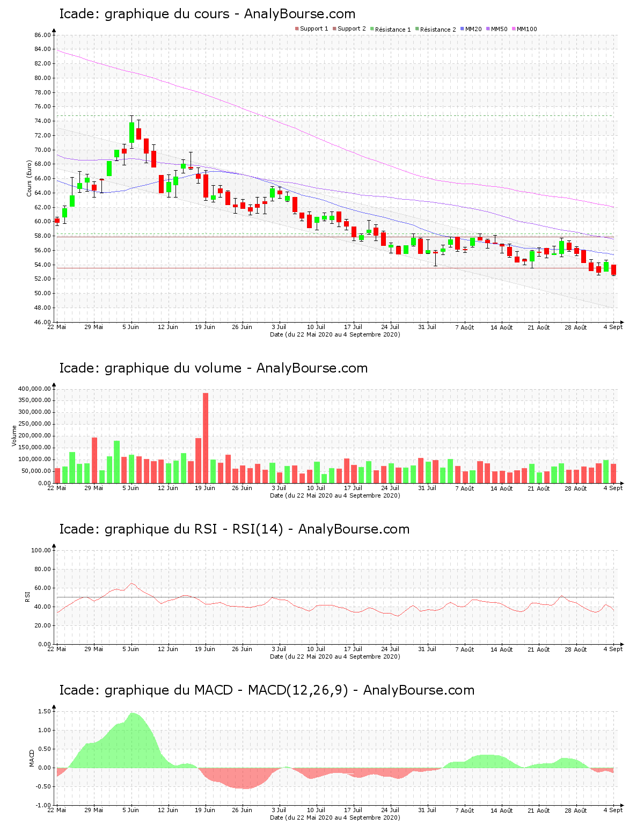Click the -0.50 MACD axis value
The height and width of the screenshot is (832, 644).
44,786
